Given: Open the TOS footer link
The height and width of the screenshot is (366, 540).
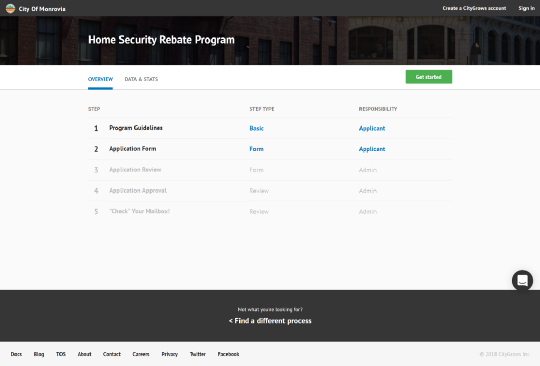Looking at the screenshot, I should (x=61, y=354).
